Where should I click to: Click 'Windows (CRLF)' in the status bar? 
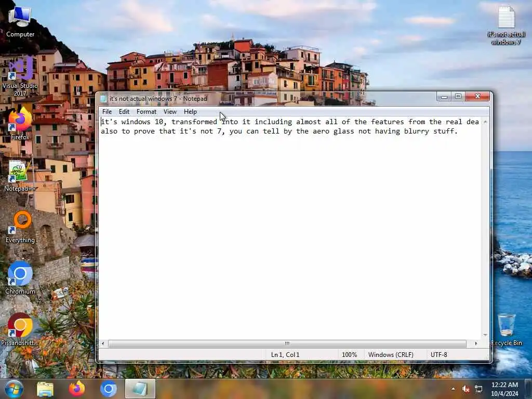[x=391, y=355]
